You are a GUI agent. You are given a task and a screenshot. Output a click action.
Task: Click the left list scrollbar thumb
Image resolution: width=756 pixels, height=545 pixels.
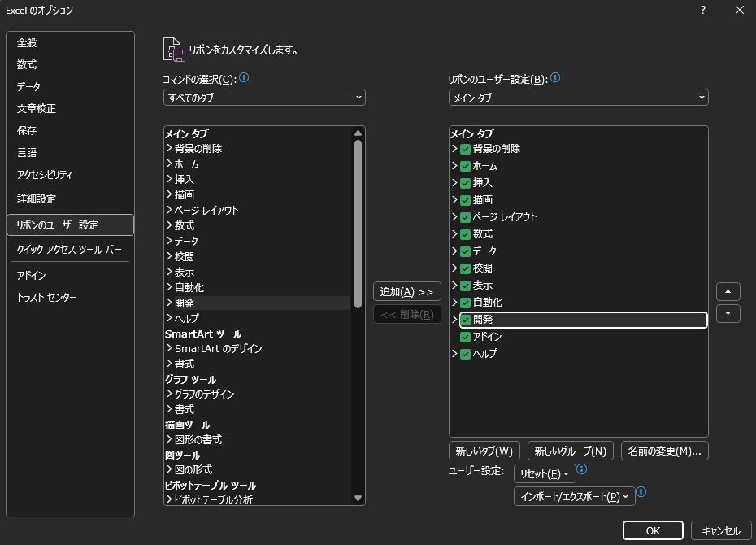358,224
